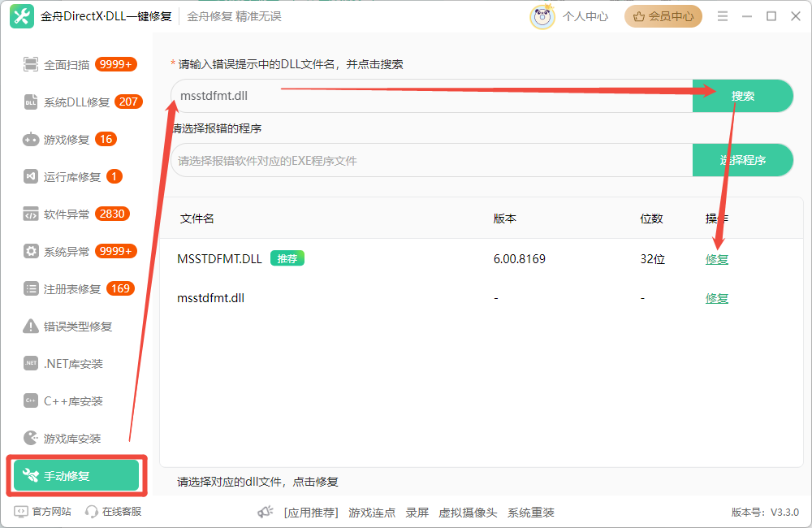
Task: Click 选择程序 to pick an EXE
Action: click(743, 159)
